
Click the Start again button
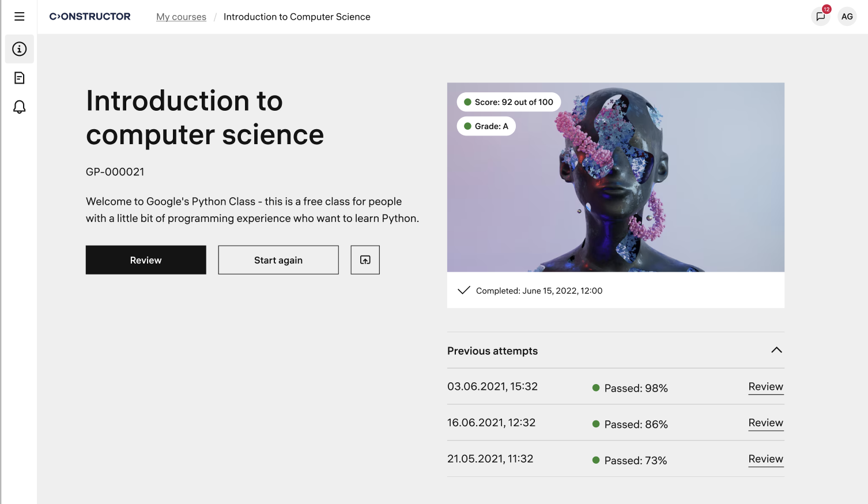coord(278,260)
